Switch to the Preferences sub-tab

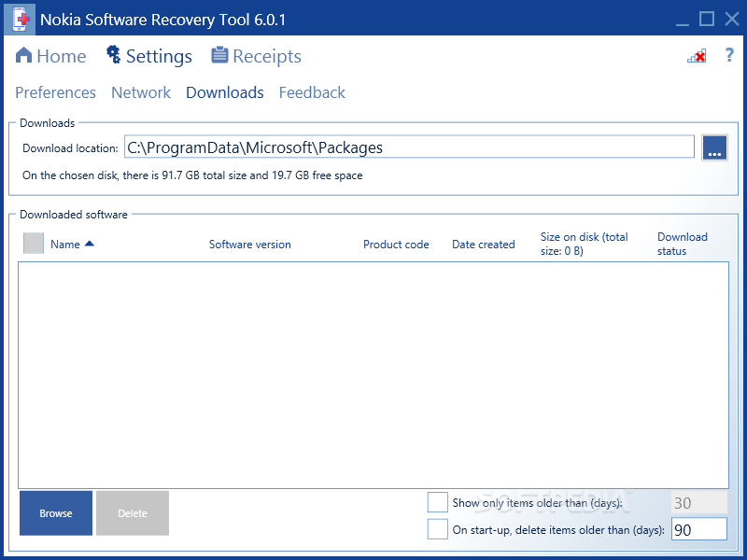click(55, 92)
